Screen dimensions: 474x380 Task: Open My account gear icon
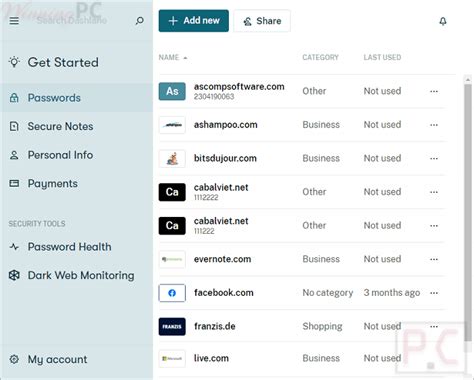(14, 359)
